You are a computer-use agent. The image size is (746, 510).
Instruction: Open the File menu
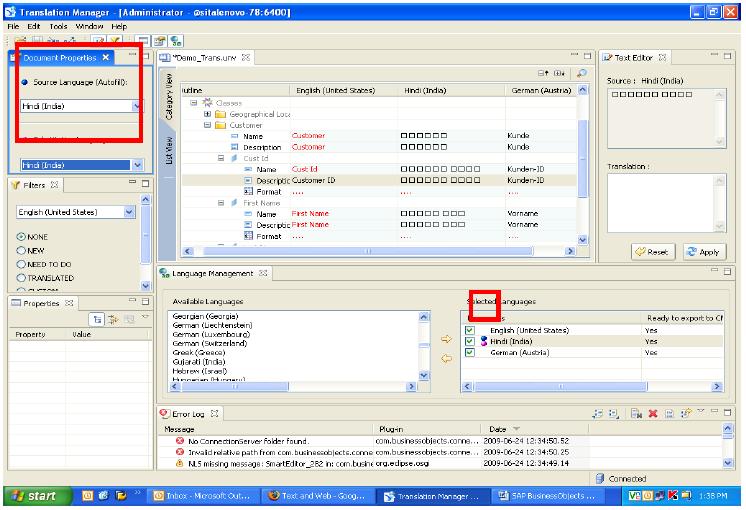click(x=13, y=26)
